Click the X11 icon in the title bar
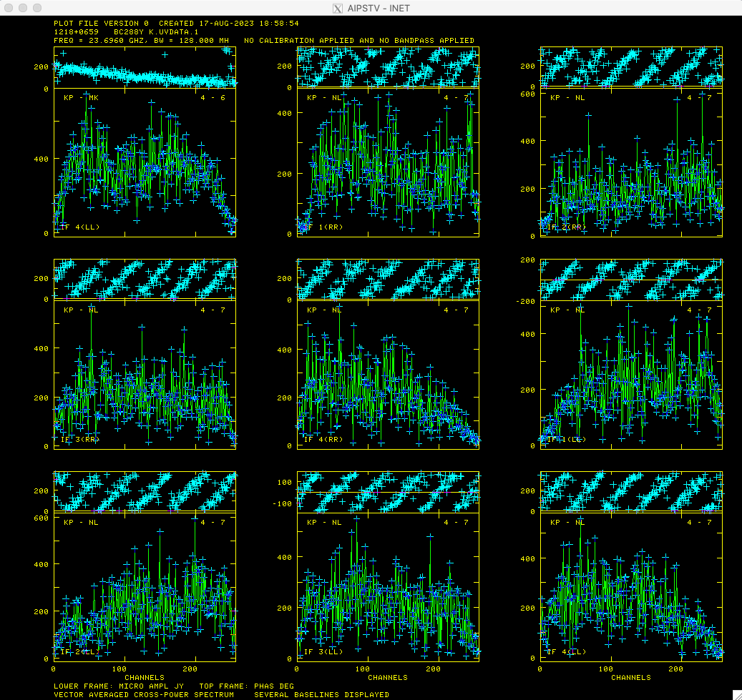The image size is (742, 700). 339,8
